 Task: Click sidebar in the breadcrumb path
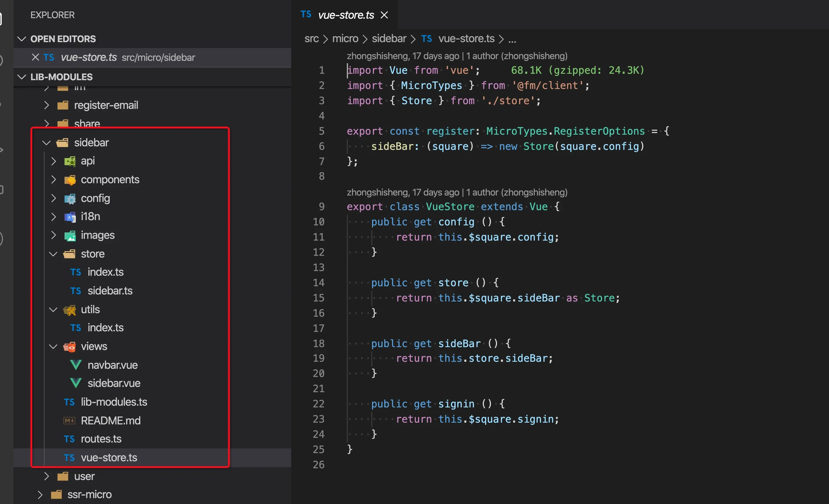pos(389,39)
